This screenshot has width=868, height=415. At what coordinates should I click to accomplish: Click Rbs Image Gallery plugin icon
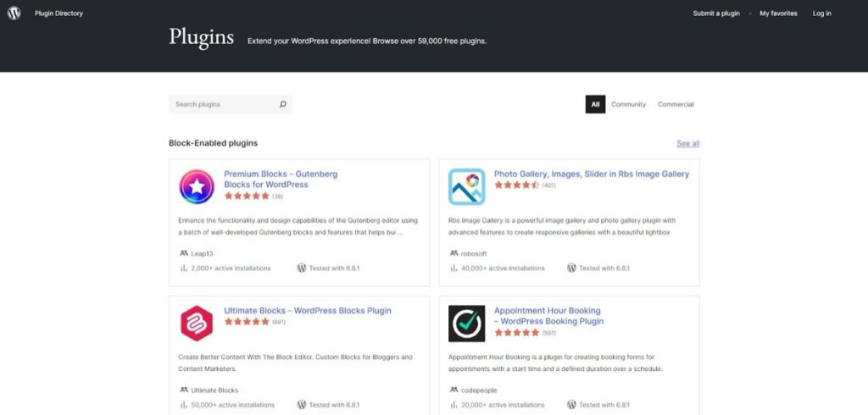pyautogui.click(x=467, y=186)
